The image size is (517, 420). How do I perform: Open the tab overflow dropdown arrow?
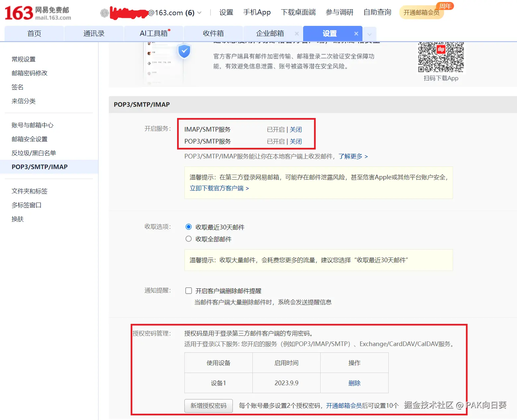click(369, 34)
